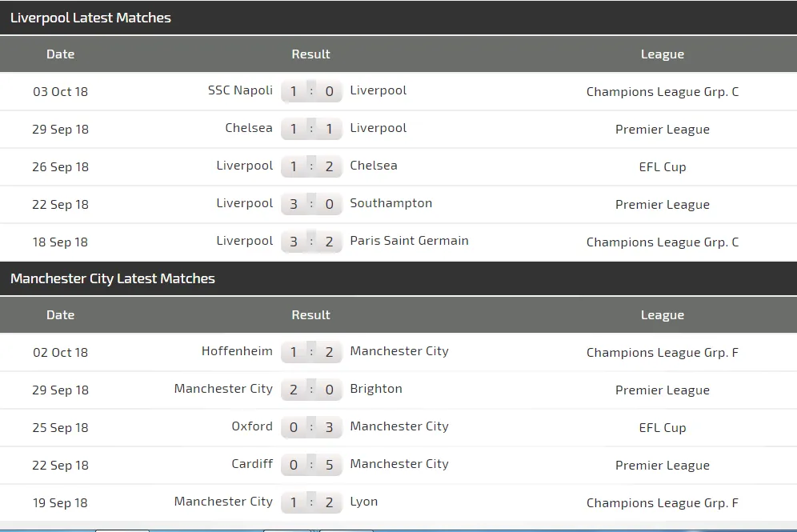Open the Brighton team page

(x=376, y=389)
